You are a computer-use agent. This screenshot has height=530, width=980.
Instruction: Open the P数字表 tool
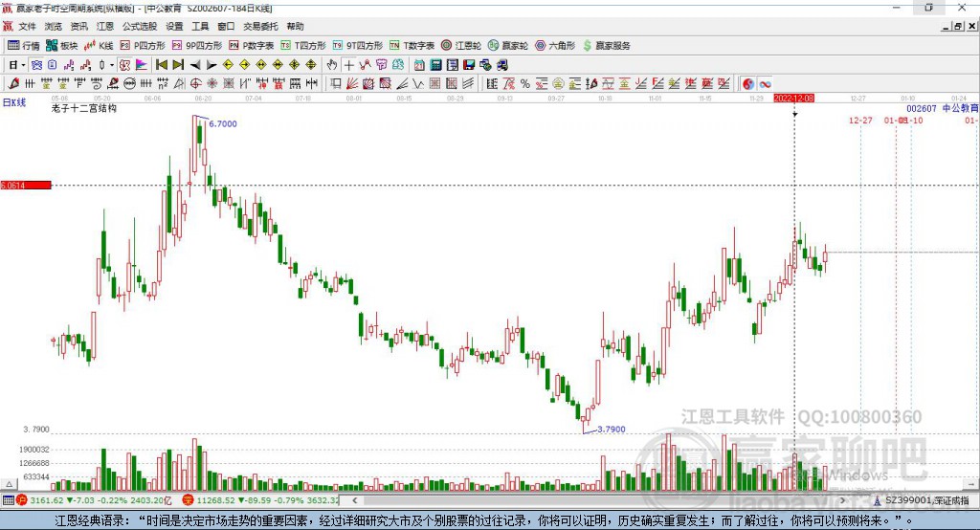tap(252, 46)
